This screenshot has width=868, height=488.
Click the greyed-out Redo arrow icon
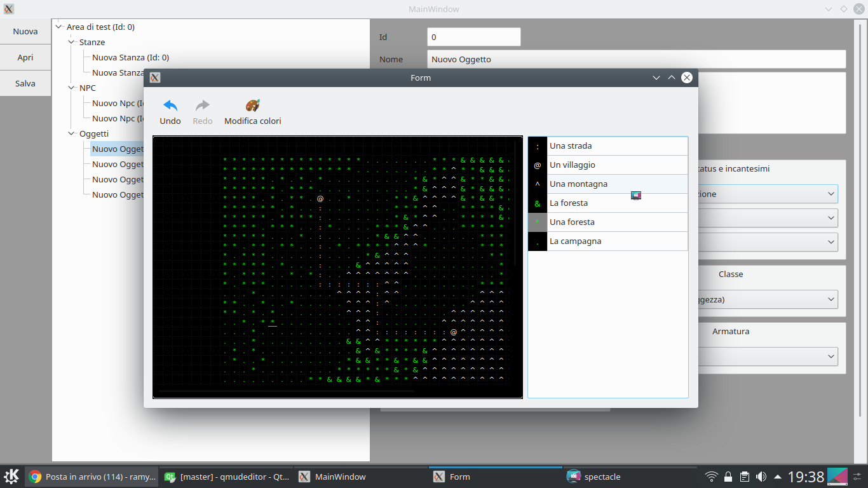tap(203, 105)
